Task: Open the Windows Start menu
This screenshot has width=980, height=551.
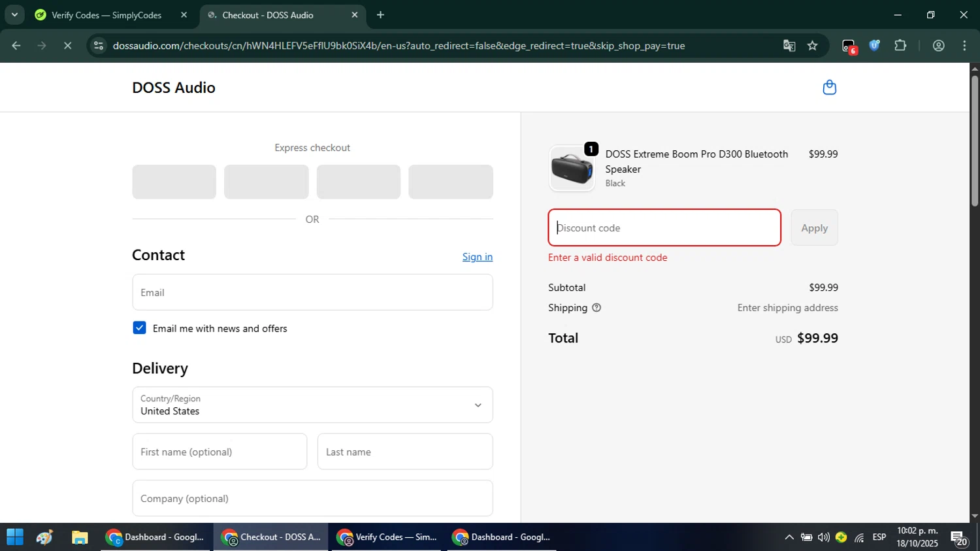Action: pos(14,537)
